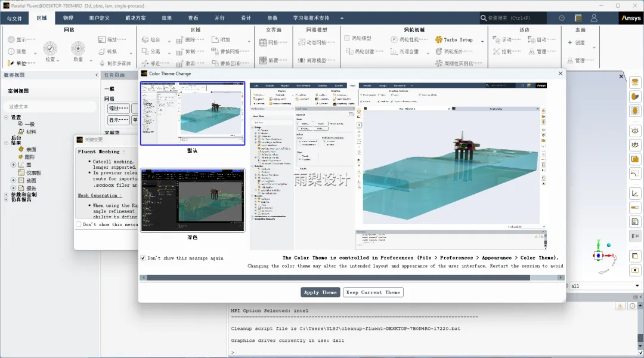644x358 pixels.
Task: Click the 转换 (Transform) icon in the ribbon
Action: (102, 51)
